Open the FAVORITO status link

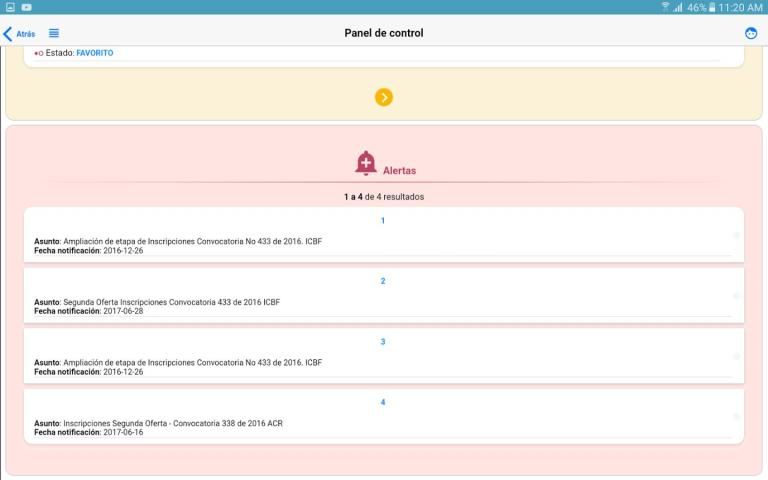95,53
